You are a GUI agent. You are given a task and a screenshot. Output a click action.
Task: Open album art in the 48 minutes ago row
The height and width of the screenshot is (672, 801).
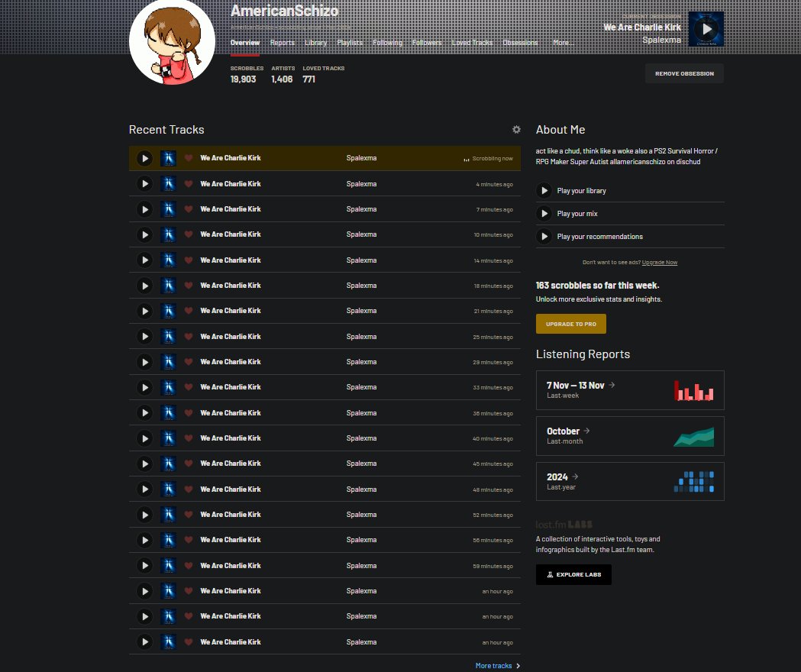tap(168, 489)
